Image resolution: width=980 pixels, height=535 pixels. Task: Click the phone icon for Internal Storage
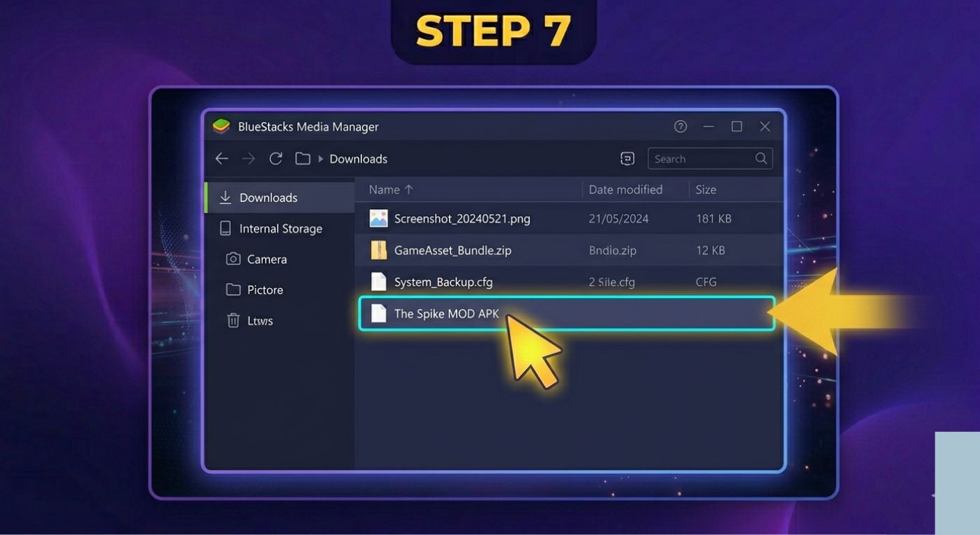click(225, 228)
